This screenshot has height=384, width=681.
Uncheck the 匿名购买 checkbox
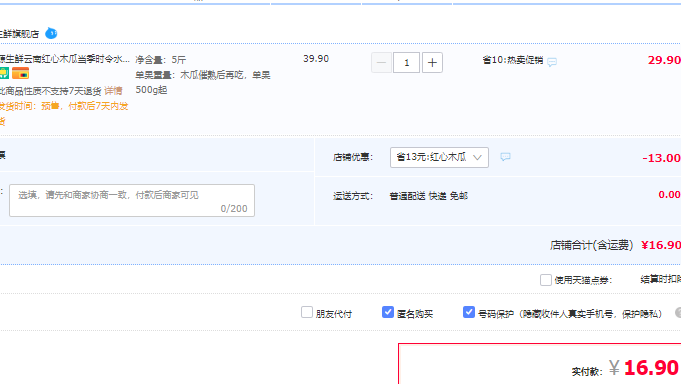tap(388, 312)
